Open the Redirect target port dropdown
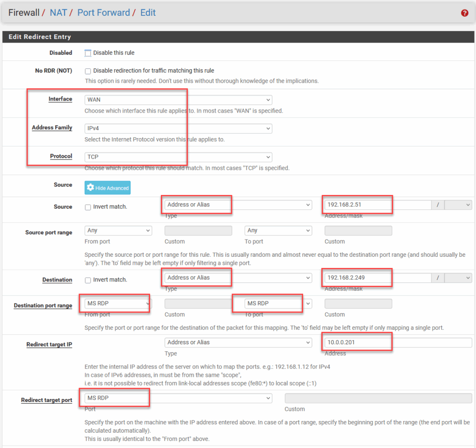Screen dimensions: 476x448 (x=178, y=398)
